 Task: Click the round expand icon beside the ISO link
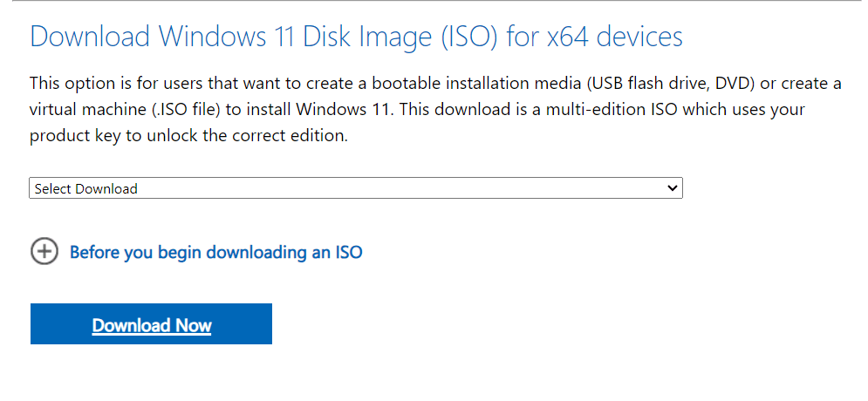(x=44, y=252)
